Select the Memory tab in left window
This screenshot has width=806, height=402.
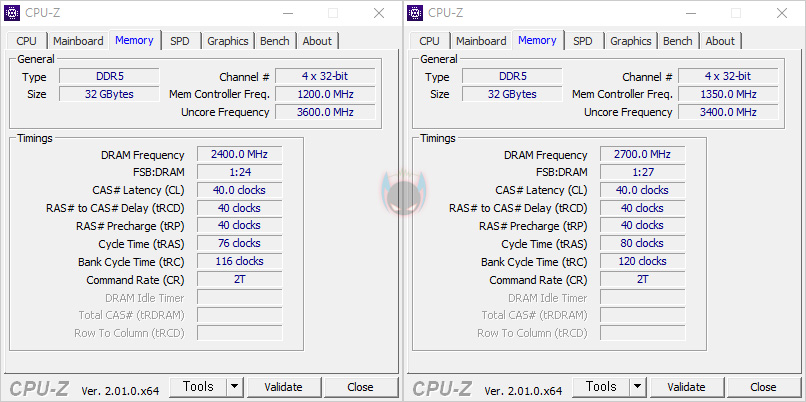[134, 40]
